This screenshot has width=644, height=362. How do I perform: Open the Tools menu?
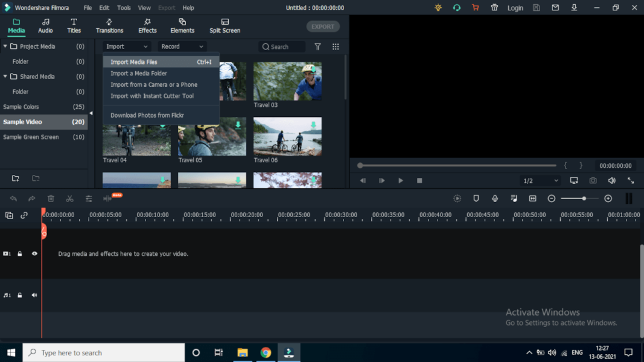pos(124,7)
